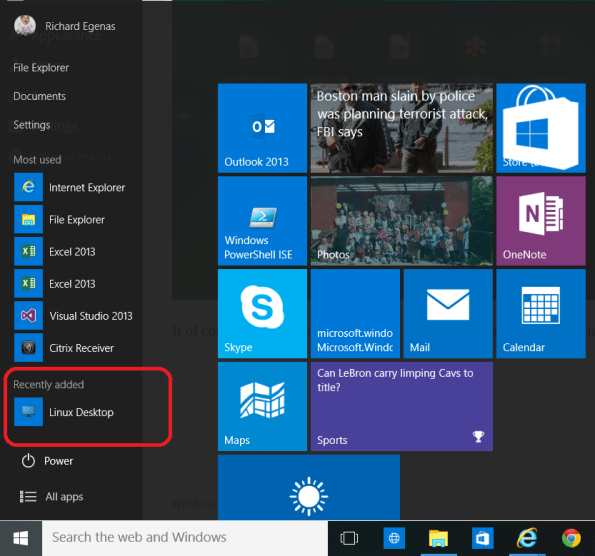Open the Calendar tile
This screenshot has height=556, width=595.
click(541, 313)
